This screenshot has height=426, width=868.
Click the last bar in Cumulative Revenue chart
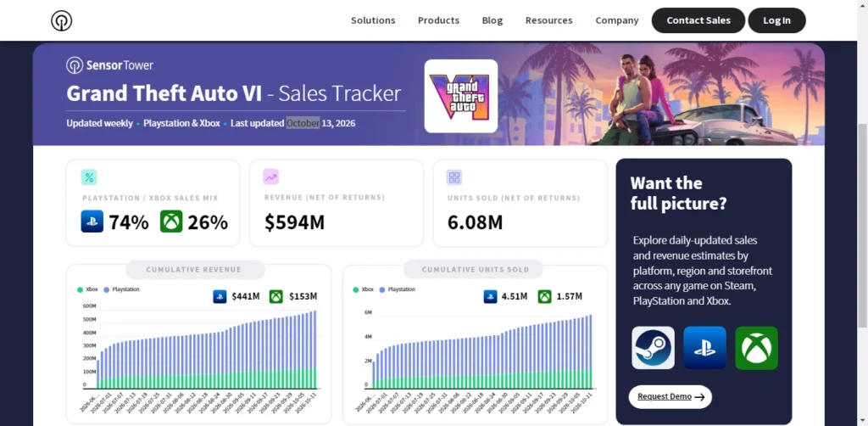pyautogui.click(x=314, y=349)
